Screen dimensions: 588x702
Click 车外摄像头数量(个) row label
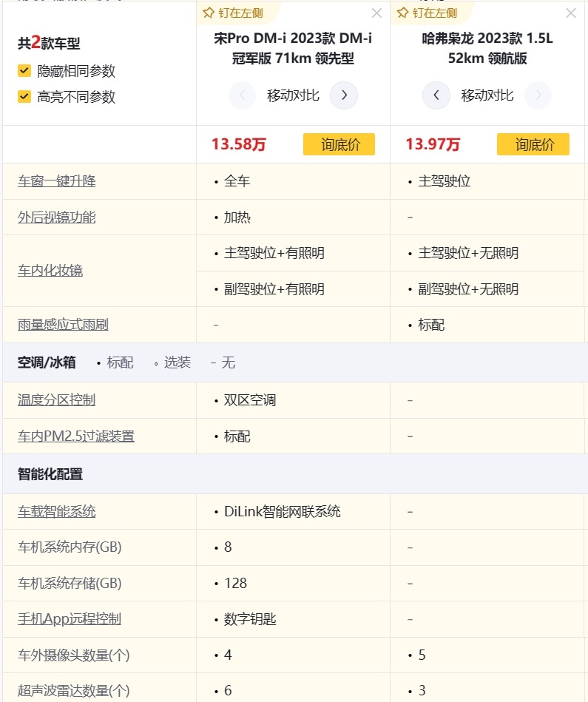coord(73,655)
